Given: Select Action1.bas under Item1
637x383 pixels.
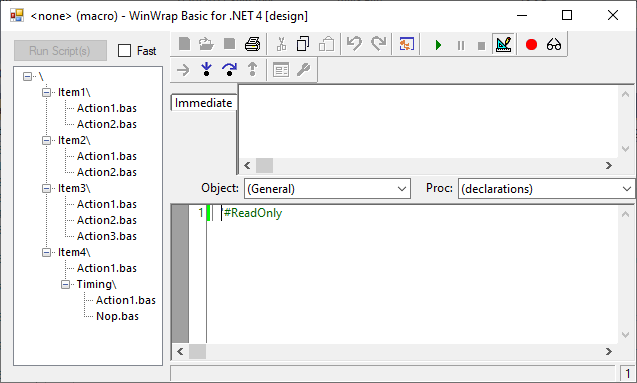Looking at the screenshot, I should click(107, 108).
